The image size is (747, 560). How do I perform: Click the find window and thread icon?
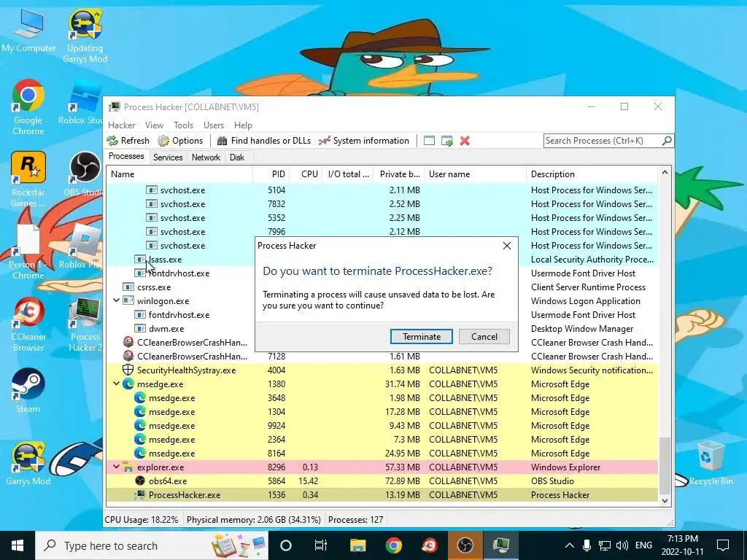click(447, 141)
